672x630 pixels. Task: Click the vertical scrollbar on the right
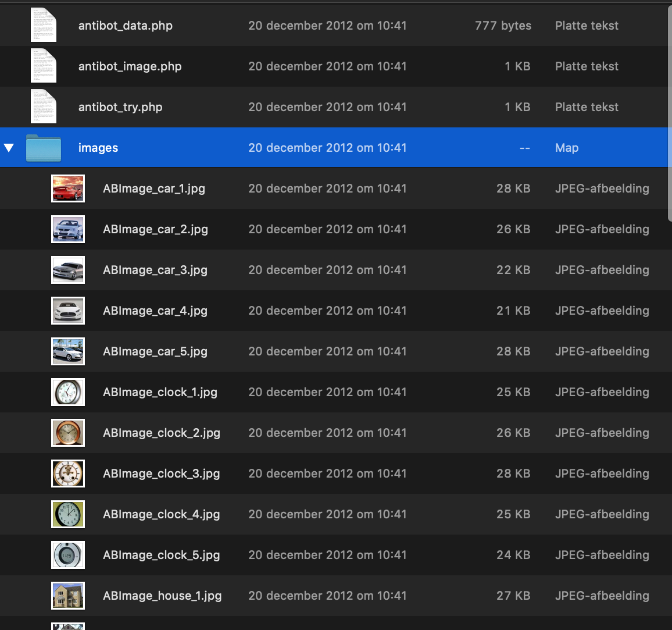pos(669,116)
